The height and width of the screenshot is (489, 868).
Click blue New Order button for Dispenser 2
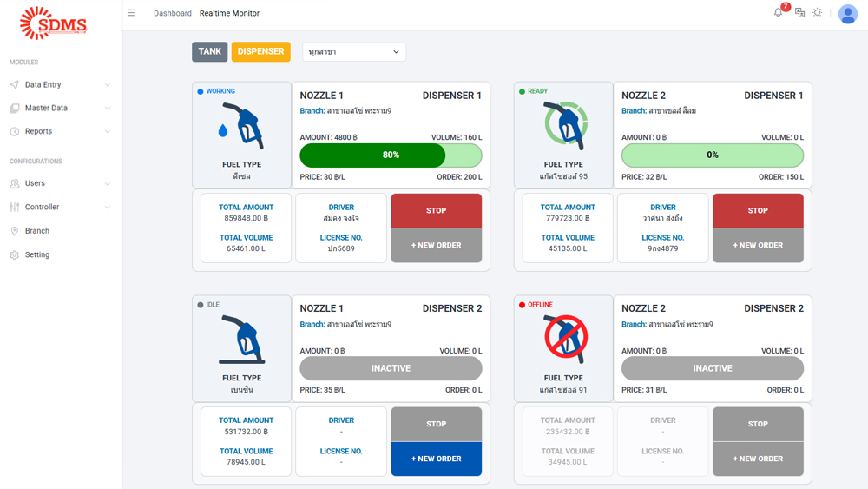click(436, 459)
